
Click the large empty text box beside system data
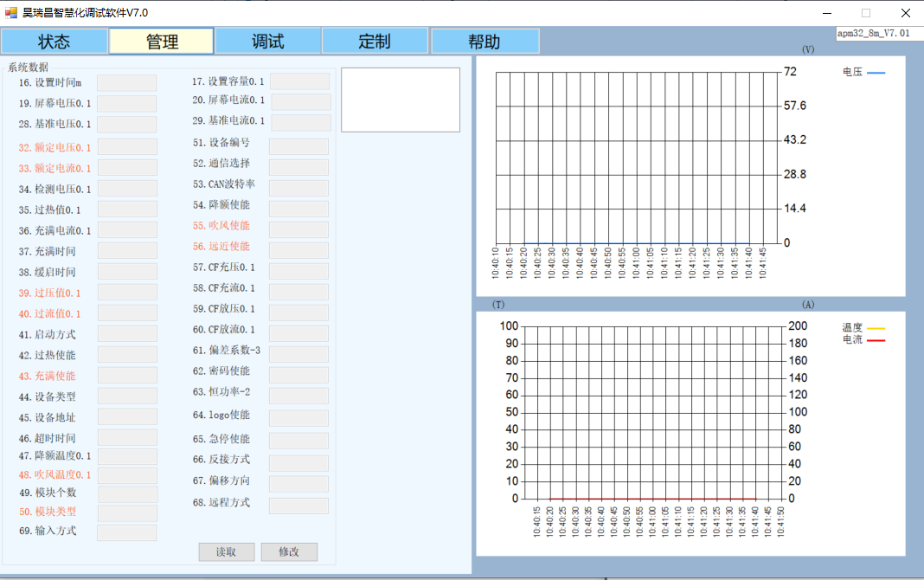[x=401, y=100]
